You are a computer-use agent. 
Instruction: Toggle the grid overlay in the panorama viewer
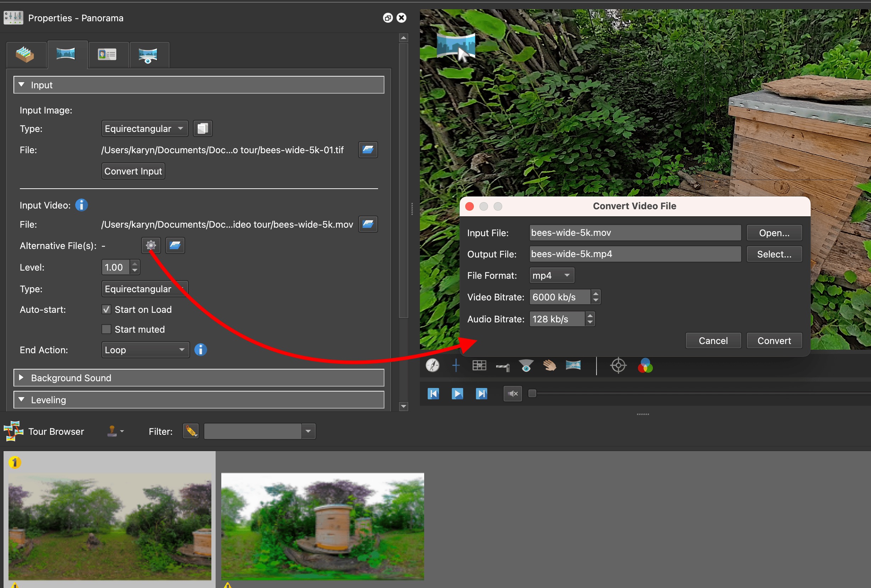[x=479, y=366]
